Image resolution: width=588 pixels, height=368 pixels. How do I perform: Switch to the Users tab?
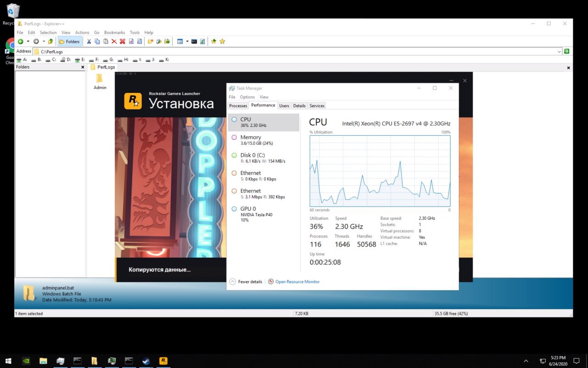tap(284, 106)
